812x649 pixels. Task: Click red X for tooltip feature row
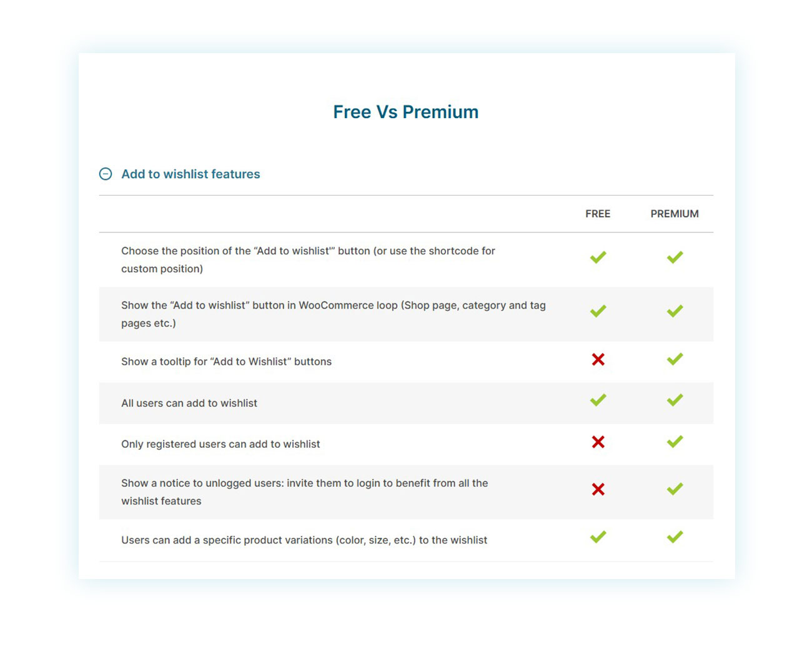click(598, 359)
